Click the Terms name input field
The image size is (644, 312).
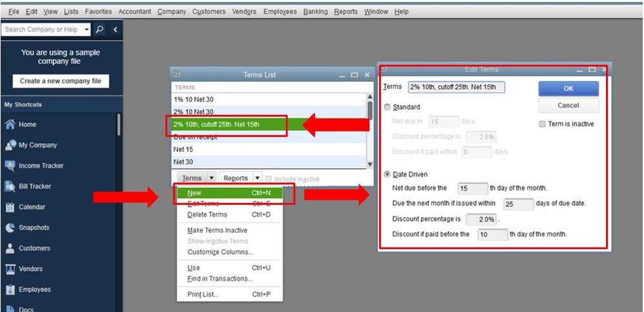pyautogui.click(x=456, y=87)
